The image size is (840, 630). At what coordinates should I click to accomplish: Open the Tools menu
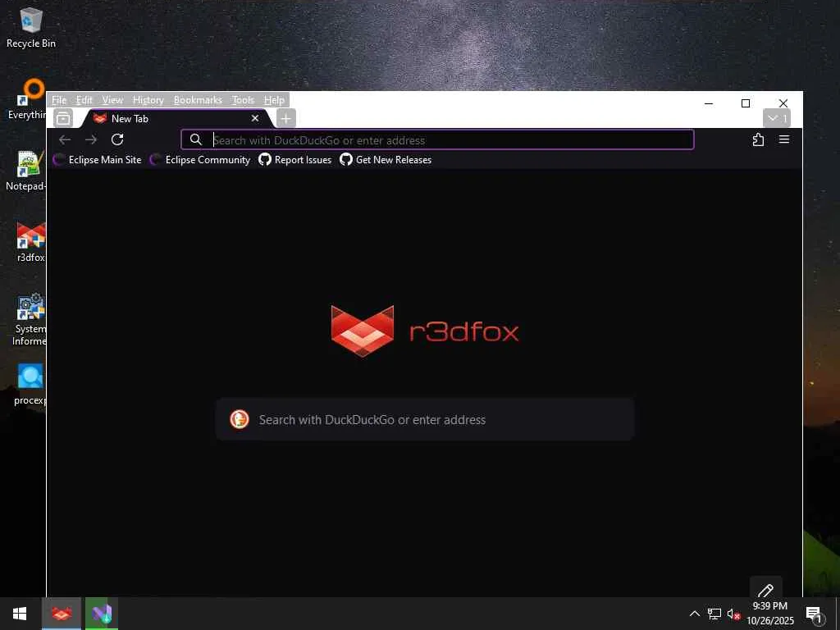pos(243,100)
